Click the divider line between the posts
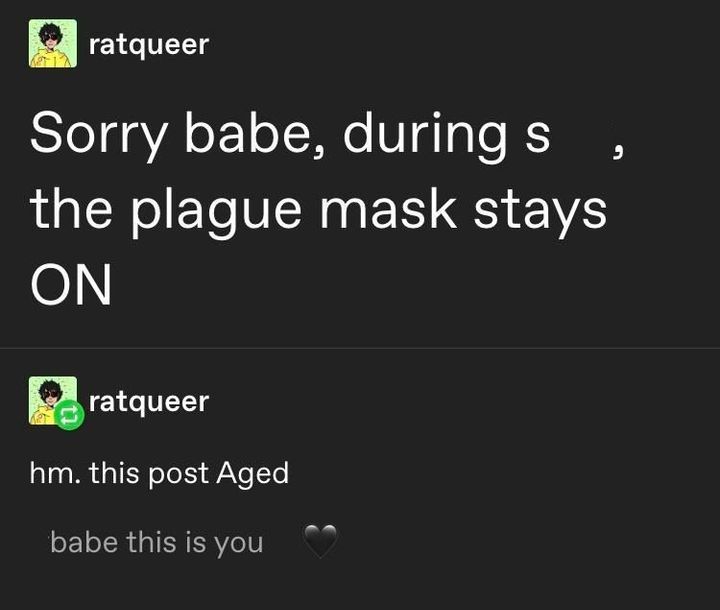This screenshot has height=610, width=720. (360, 348)
